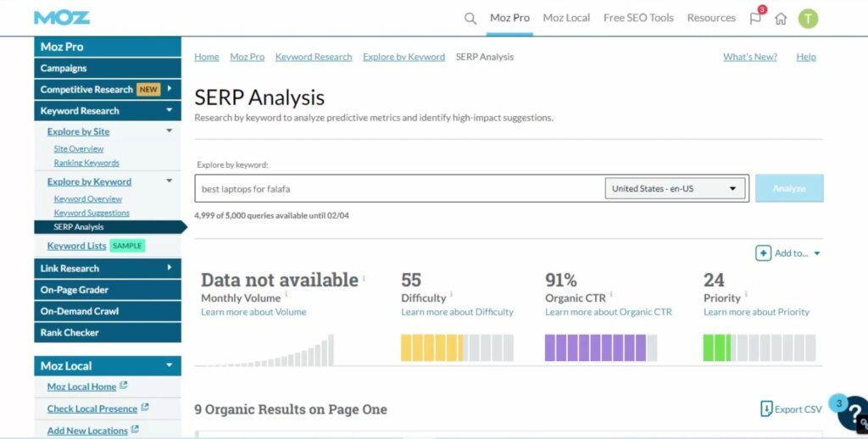Click the Moz Pro sidebar header
Screen dimensions: 868x439
click(108, 47)
